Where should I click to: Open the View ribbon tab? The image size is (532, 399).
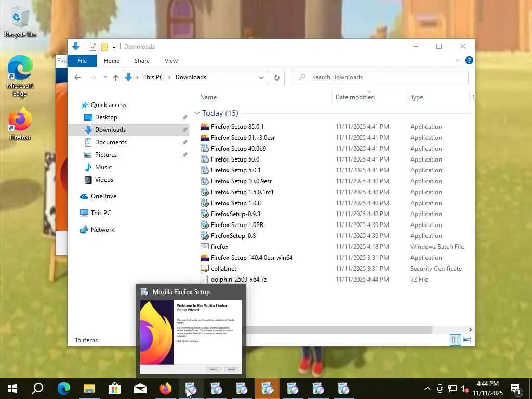pos(171,61)
